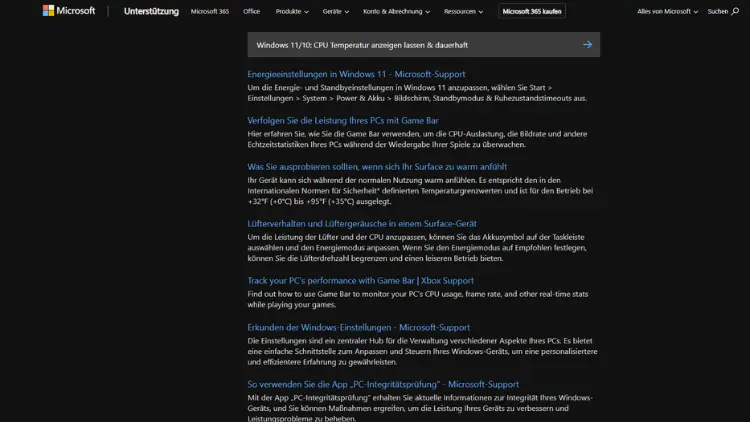Click the Microsoft logo
The height and width of the screenshot is (422, 750).
click(x=69, y=11)
